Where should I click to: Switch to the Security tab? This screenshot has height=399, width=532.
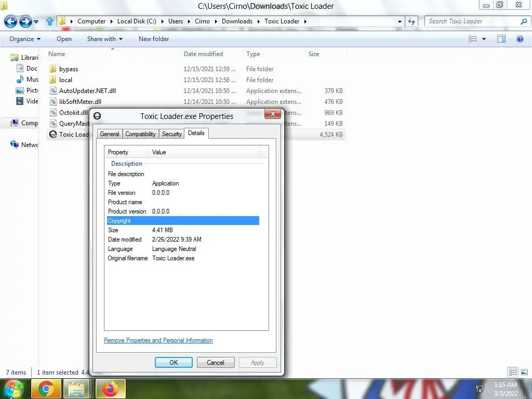pos(171,134)
